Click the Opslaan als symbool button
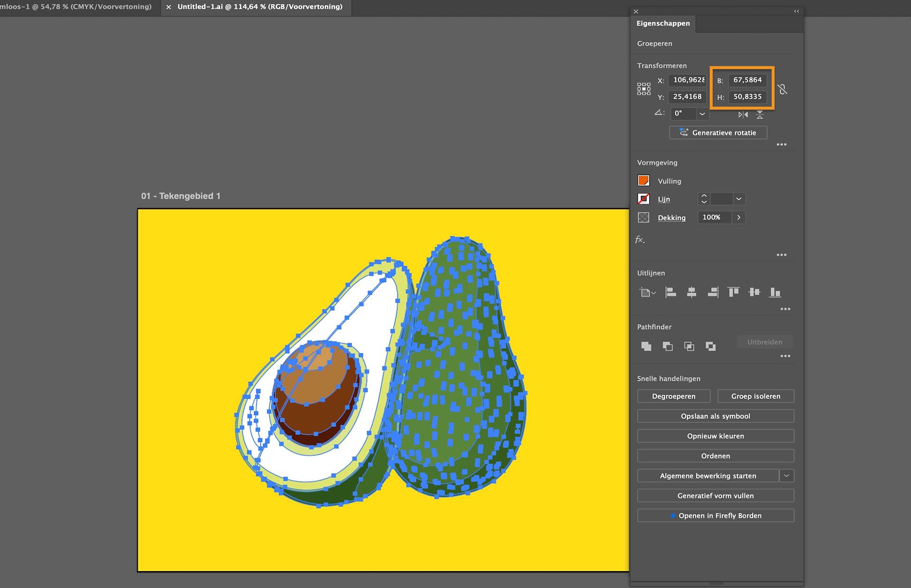 click(716, 416)
